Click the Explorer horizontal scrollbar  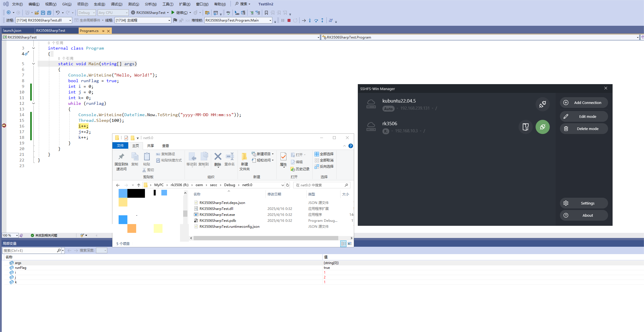coord(266,238)
